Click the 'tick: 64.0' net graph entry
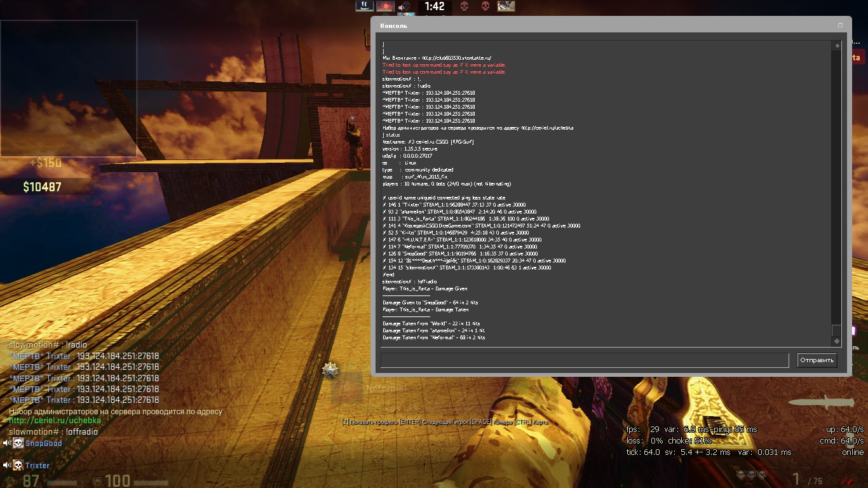Screen dimensions: 868x488 pos(643,452)
